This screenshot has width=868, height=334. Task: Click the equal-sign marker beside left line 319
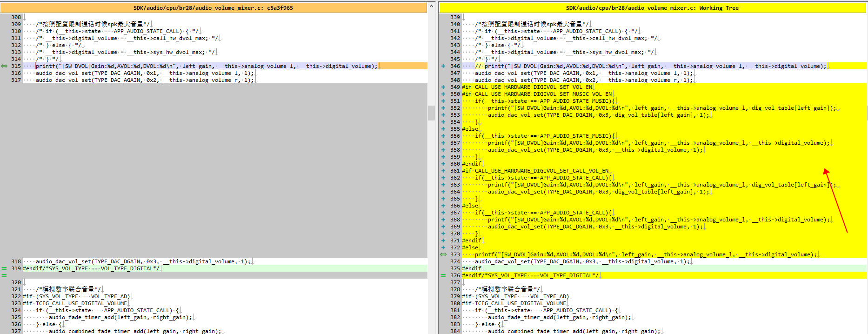(x=4, y=268)
